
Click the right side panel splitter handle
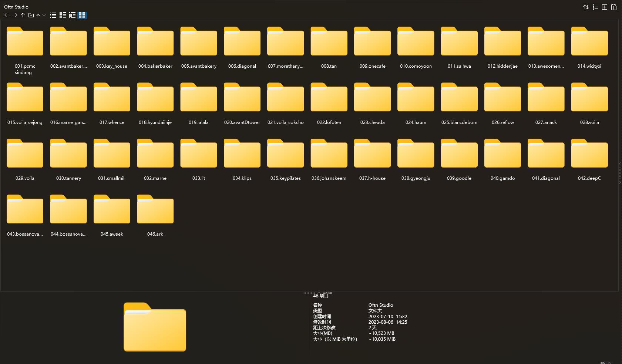pyautogui.click(x=620, y=173)
